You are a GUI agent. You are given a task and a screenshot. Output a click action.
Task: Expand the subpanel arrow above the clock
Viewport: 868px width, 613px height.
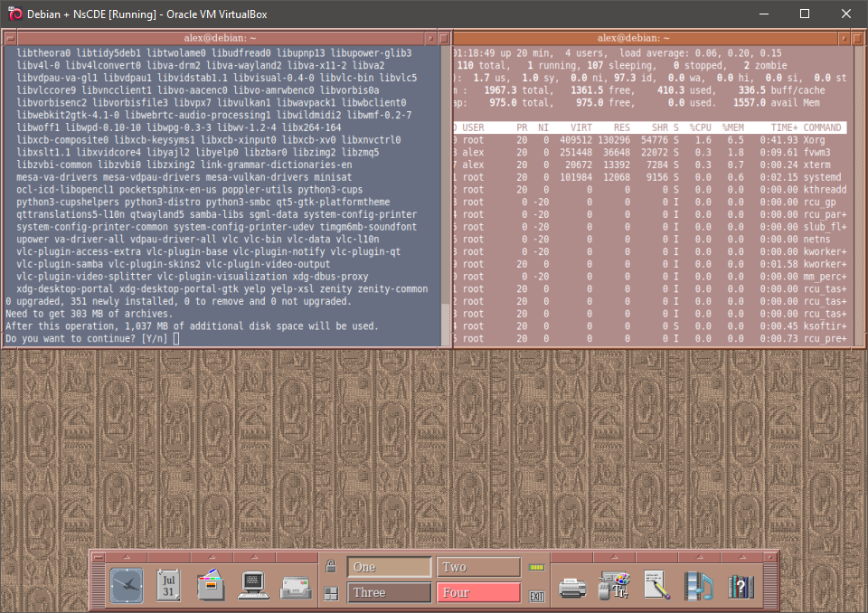click(x=127, y=557)
